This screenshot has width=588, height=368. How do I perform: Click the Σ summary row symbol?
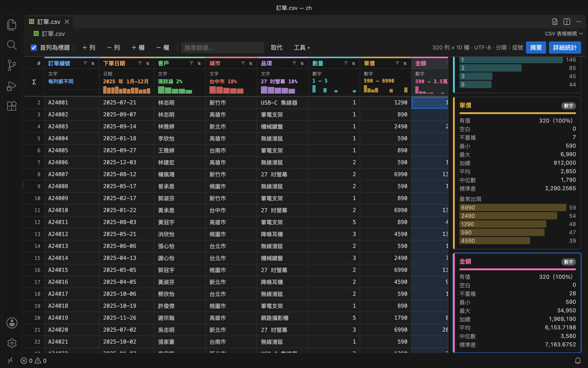pyautogui.click(x=34, y=82)
